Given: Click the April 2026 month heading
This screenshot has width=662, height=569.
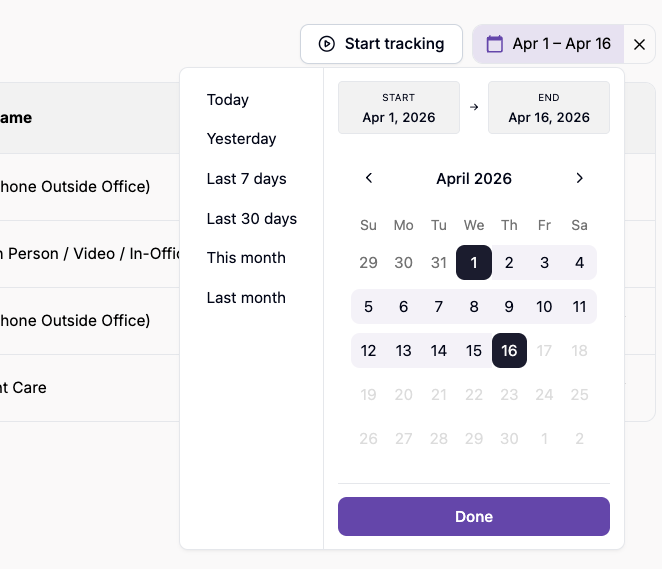Looking at the screenshot, I should tap(474, 179).
